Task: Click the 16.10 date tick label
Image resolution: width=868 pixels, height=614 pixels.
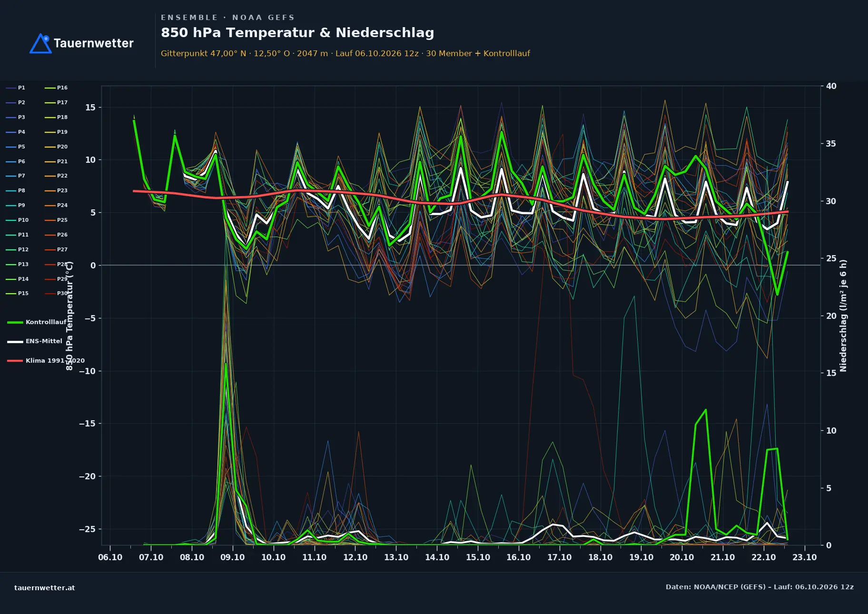Action: [519, 557]
